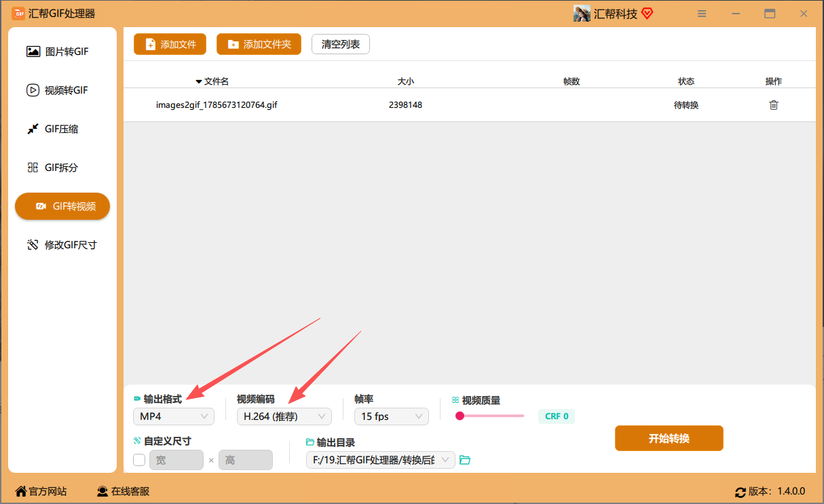This screenshot has height=504, width=824.
Task: Click the 待转换 status cell
Action: click(686, 105)
